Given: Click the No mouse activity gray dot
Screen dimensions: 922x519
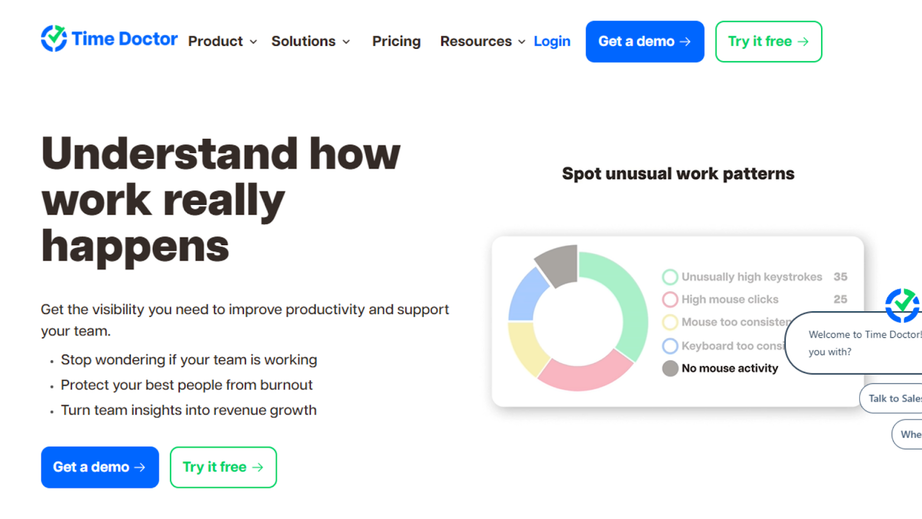Looking at the screenshot, I should pyautogui.click(x=670, y=369).
